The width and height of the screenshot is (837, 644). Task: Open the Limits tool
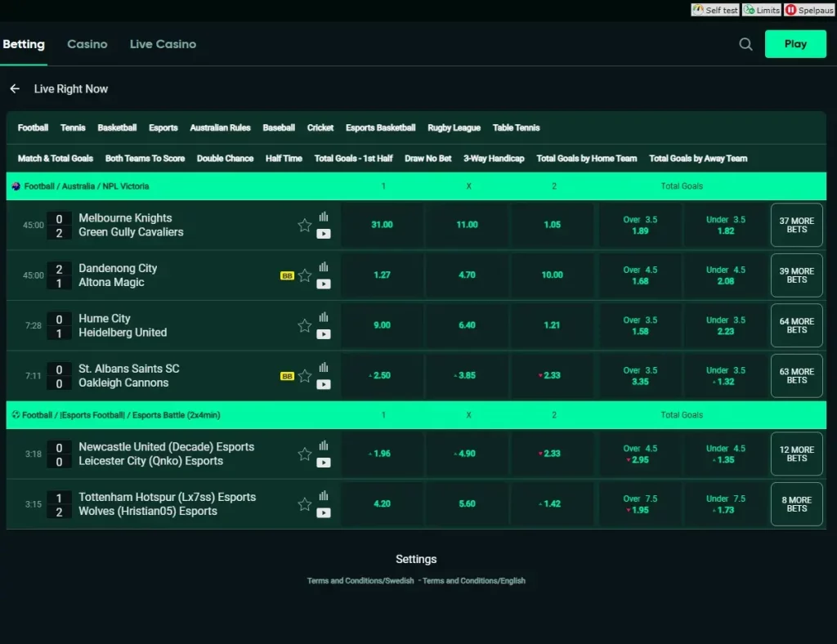click(762, 10)
